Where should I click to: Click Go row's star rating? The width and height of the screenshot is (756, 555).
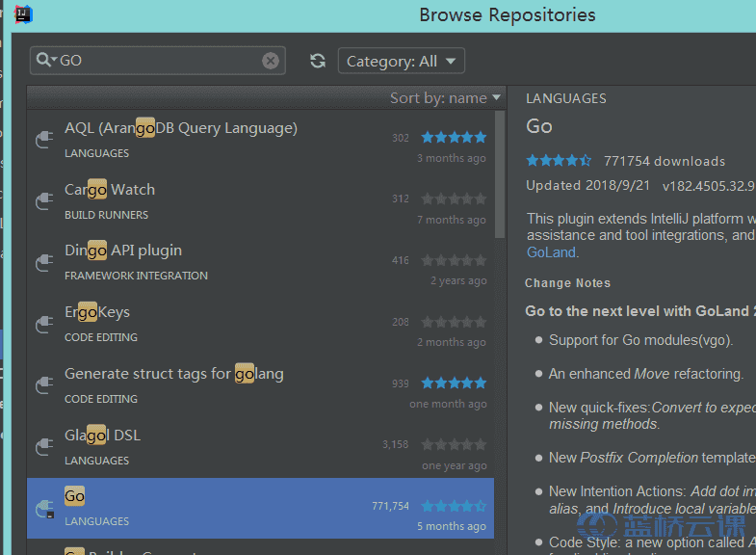tap(454, 506)
